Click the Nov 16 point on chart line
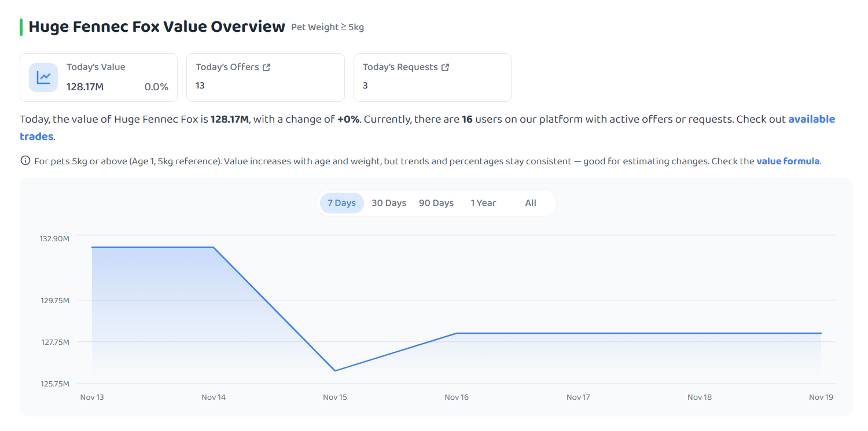The height and width of the screenshot is (431, 868). 457,333
